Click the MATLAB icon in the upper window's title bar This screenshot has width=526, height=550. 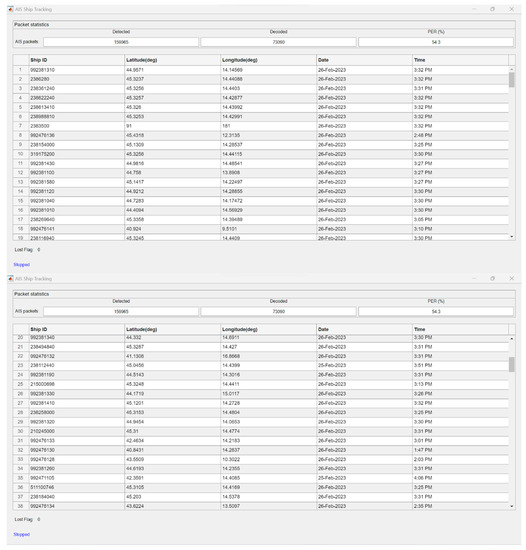(11, 9)
